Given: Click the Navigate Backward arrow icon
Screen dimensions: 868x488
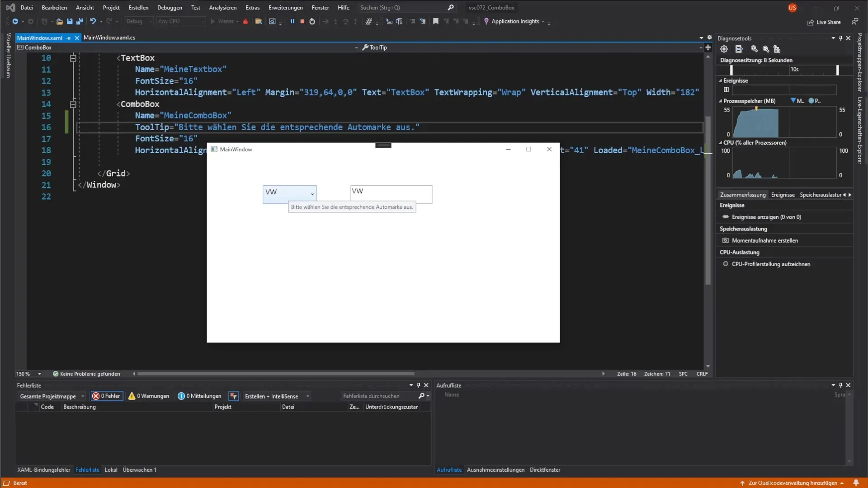Looking at the screenshot, I should (15, 21).
